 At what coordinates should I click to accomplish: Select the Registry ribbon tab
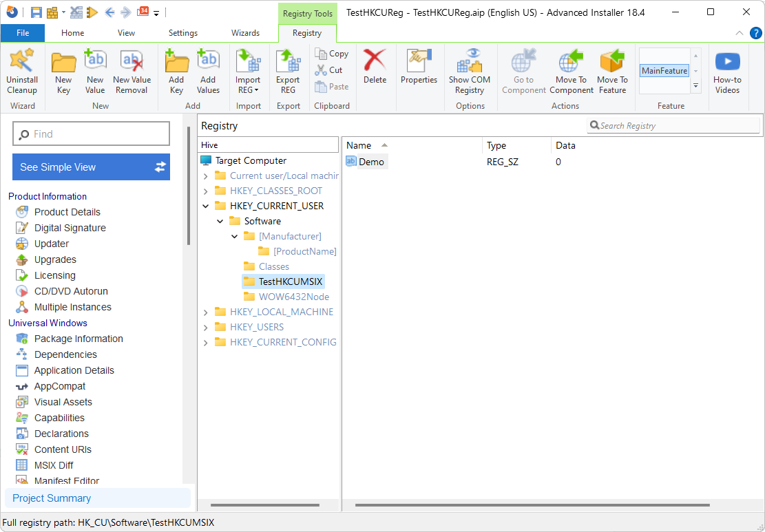tap(307, 33)
